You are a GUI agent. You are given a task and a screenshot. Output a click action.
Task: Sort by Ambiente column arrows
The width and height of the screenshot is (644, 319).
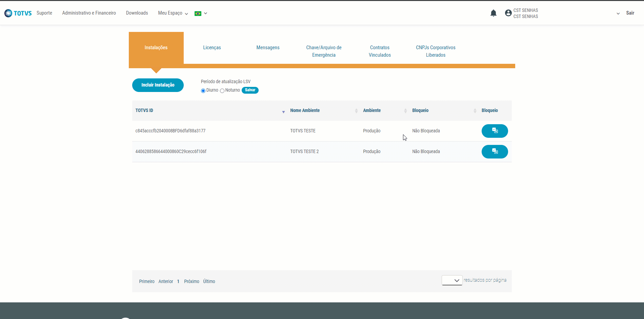pyautogui.click(x=405, y=111)
